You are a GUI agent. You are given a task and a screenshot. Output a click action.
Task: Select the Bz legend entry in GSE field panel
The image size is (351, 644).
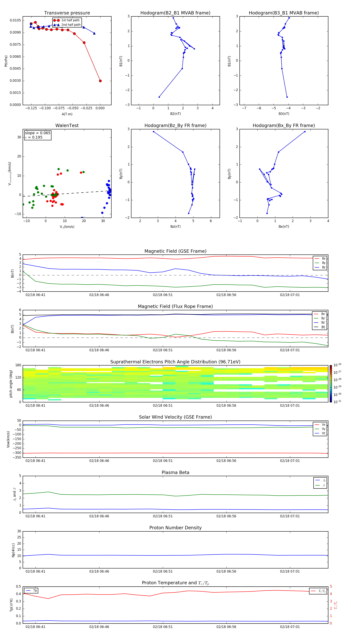tap(320, 267)
